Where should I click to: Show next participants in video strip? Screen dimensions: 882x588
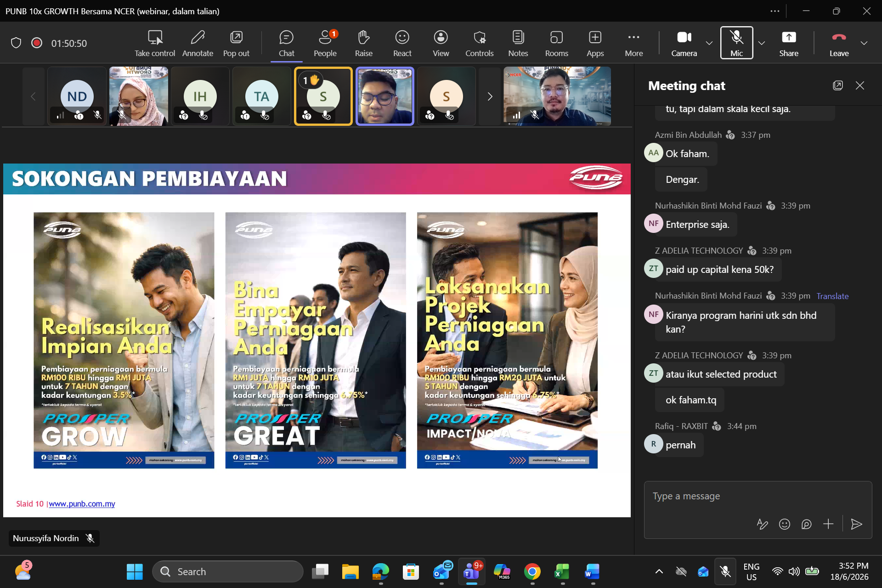[490, 96]
